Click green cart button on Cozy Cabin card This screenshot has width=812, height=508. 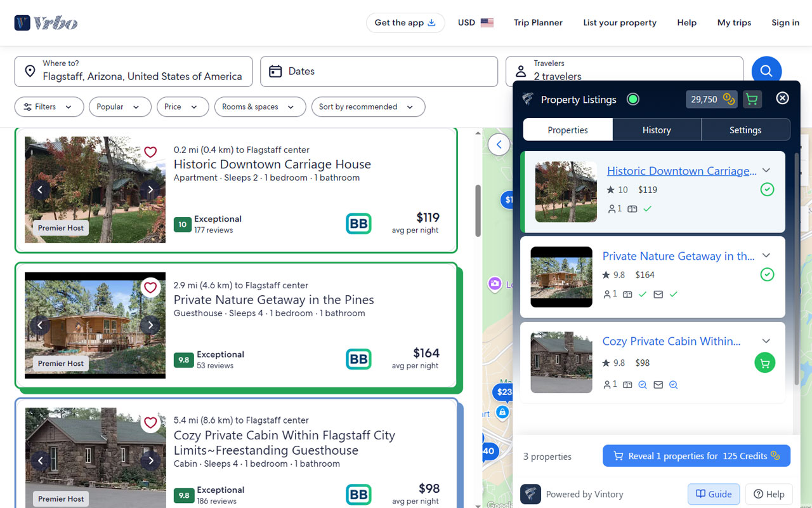point(764,363)
